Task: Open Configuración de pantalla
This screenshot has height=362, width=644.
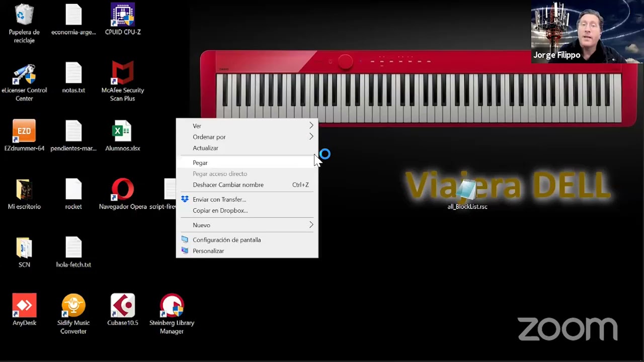Action: tap(247, 239)
